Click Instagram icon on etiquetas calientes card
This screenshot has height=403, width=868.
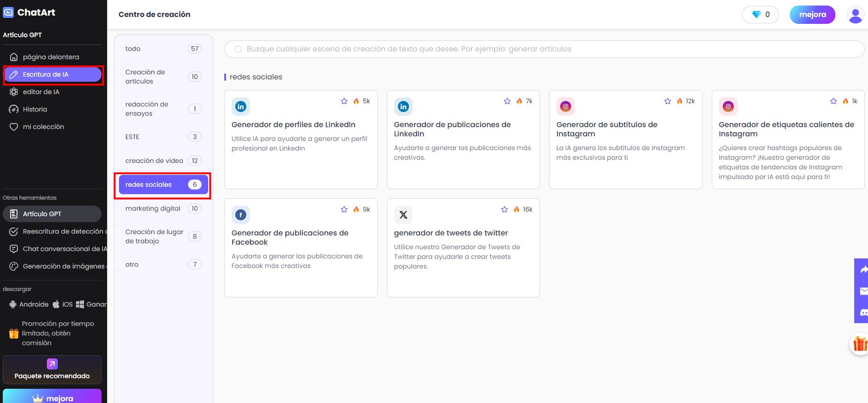[728, 106]
